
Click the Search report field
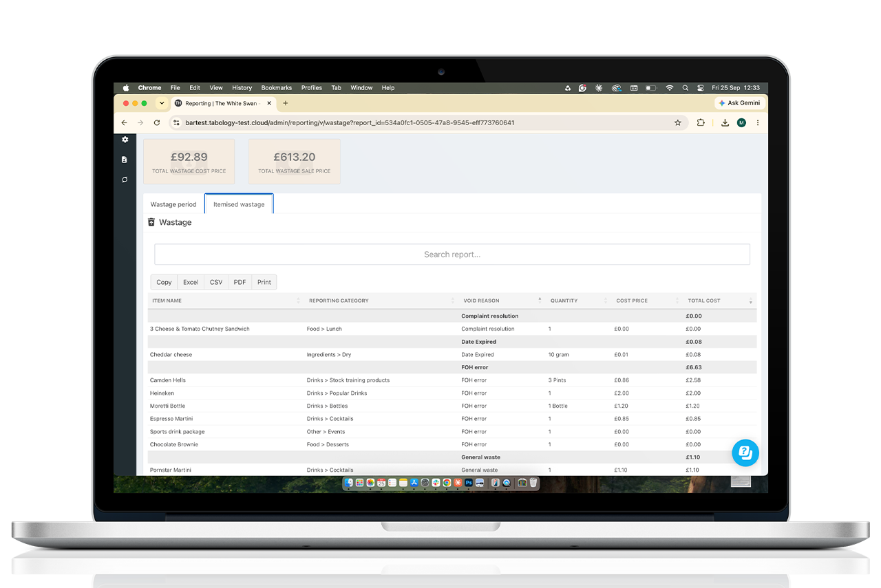pos(452,254)
